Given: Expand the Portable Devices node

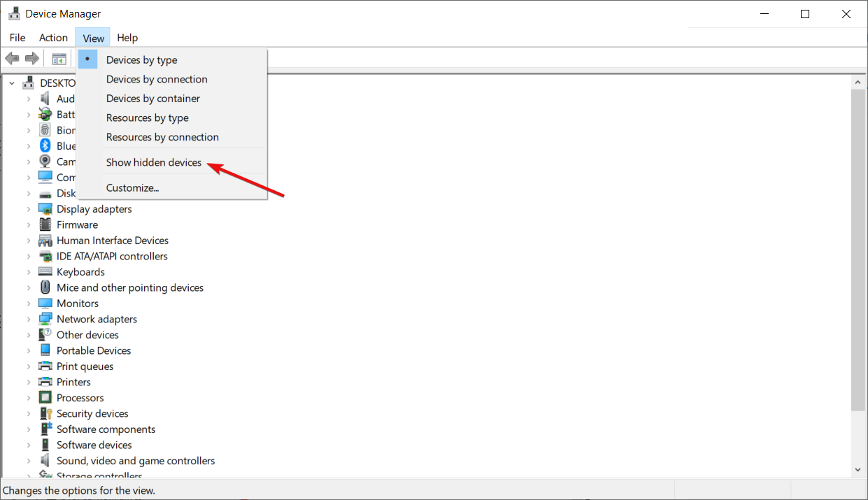Looking at the screenshot, I should 29,350.
